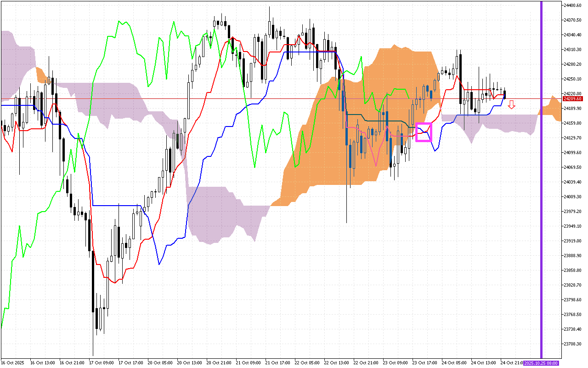The width and height of the screenshot is (588, 368).
Task: Click the 24039.40 price axis label
Action: [x=572, y=182]
